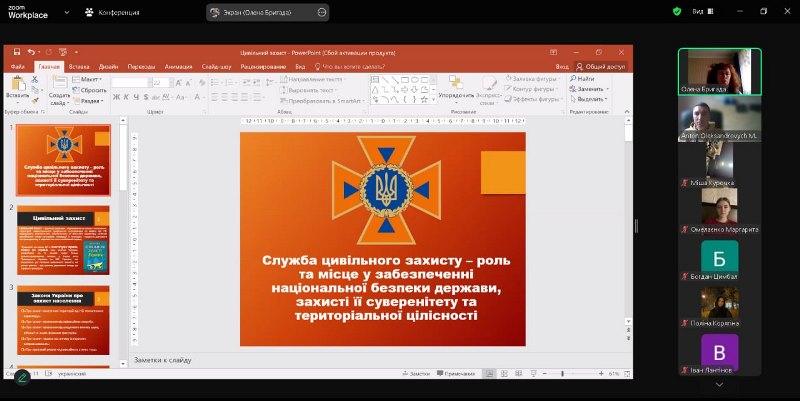Pick the star shape in the shapes gallery
The width and height of the screenshot is (800, 401).
click(x=424, y=99)
